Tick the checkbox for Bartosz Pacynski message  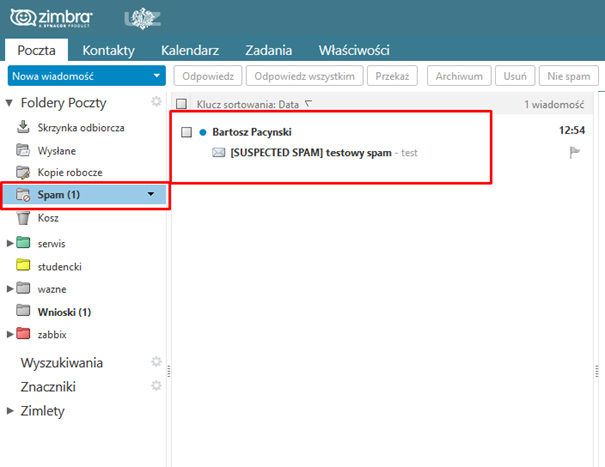186,132
